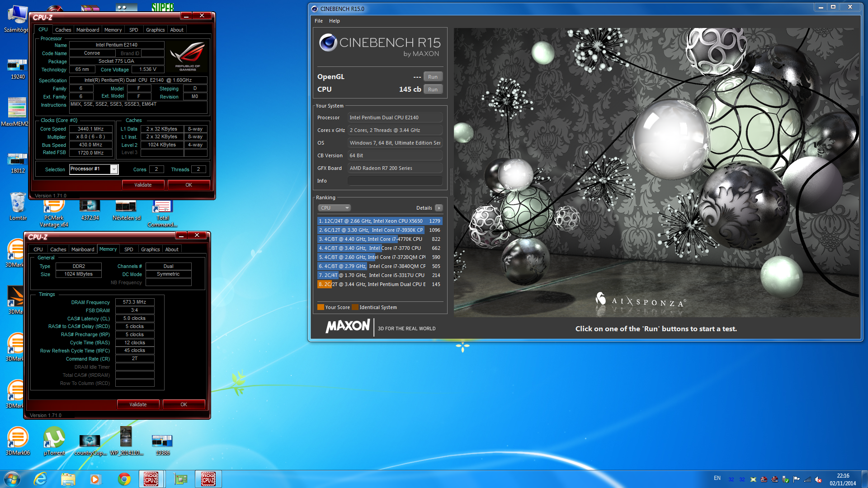The height and width of the screenshot is (488, 868).
Task: Select the µTorrent desktop icon
Action: 54,441
